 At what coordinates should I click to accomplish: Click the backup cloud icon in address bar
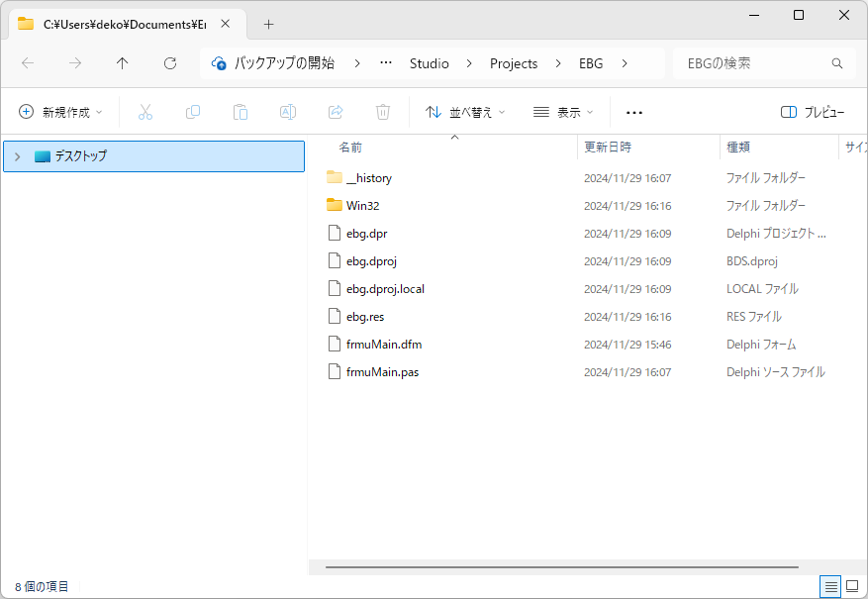click(x=219, y=63)
